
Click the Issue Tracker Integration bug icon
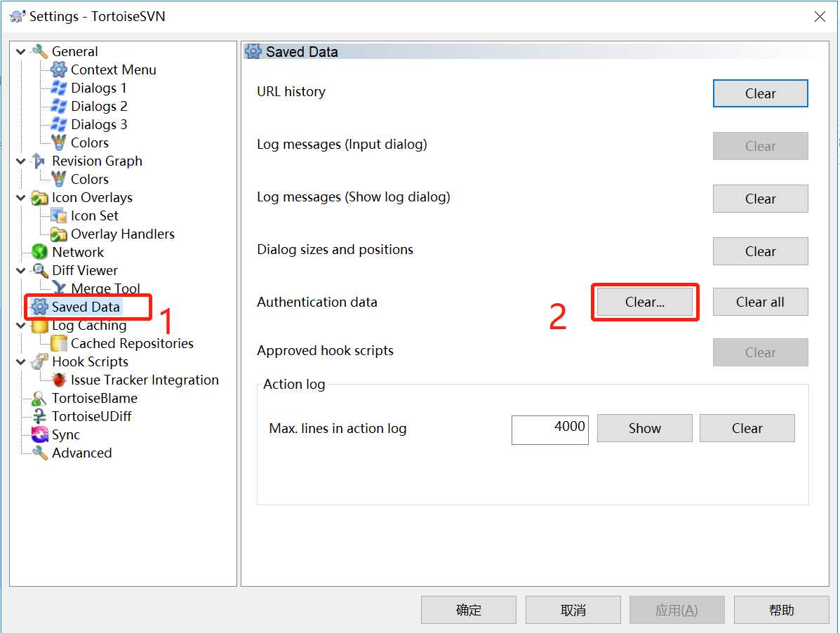[x=58, y=380]
